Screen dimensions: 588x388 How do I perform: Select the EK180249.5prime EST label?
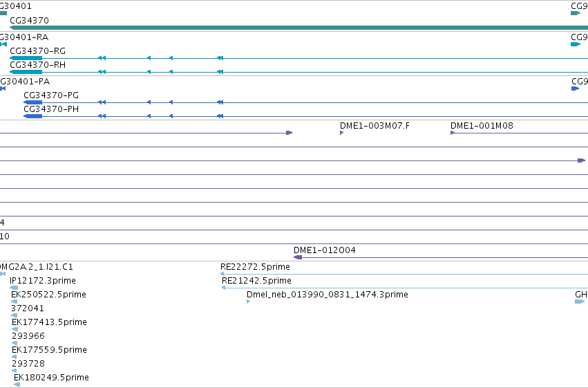pyautogui.click(x=51, y=378)
